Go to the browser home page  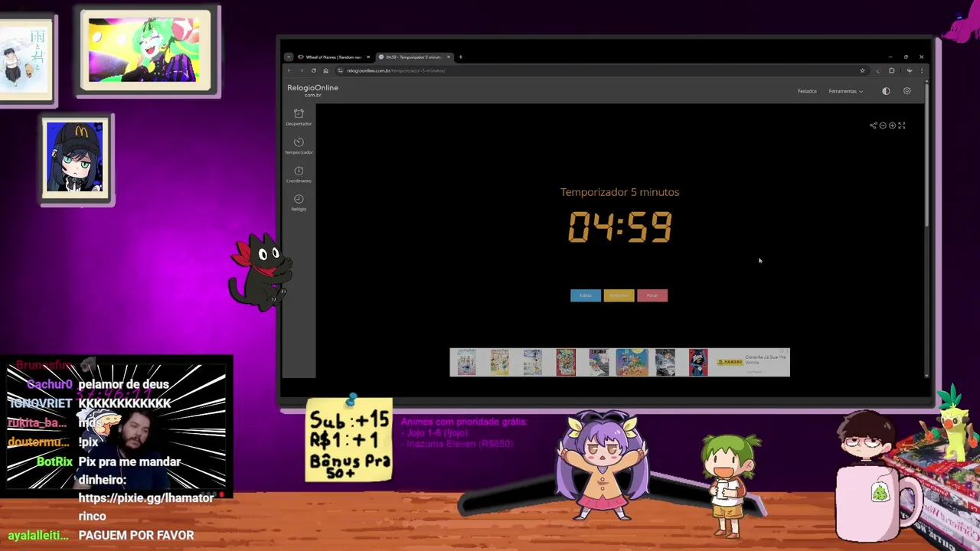(325, 70)
